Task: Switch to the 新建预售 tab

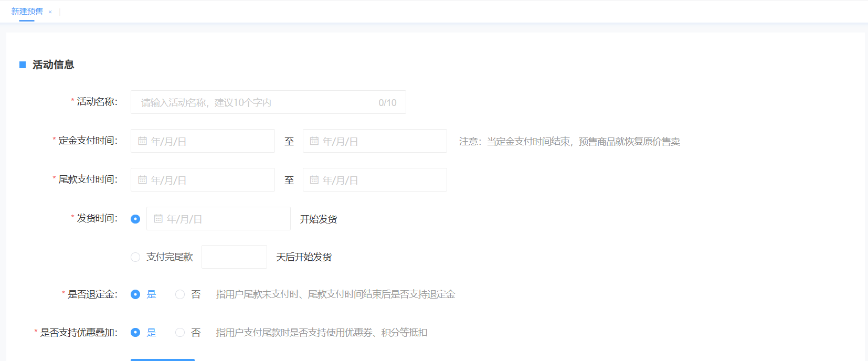Action: point(27,12)
